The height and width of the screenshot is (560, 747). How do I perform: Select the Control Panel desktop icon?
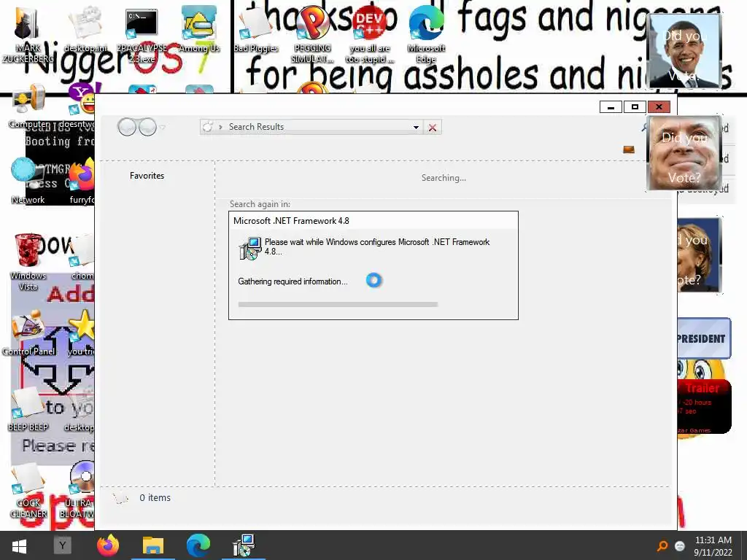[28, 333]
